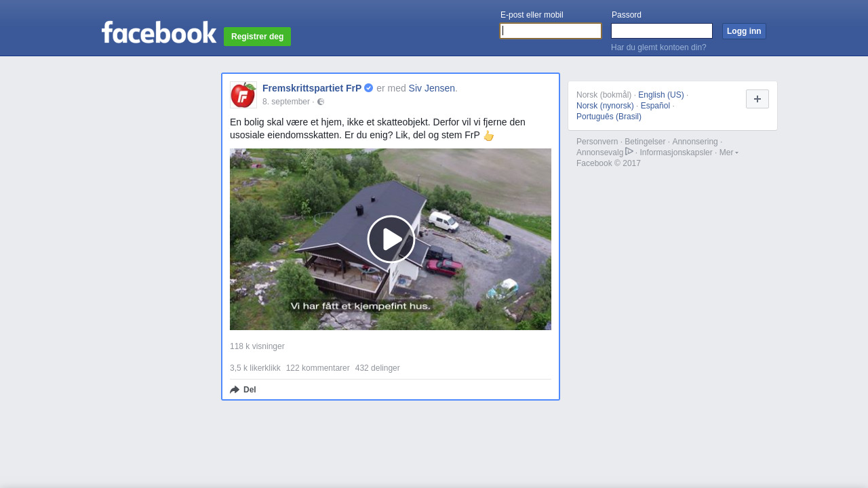This screenshot has width=868, height=488.
Task: Click the verified badge next to FrP
Action: [369, 88]
